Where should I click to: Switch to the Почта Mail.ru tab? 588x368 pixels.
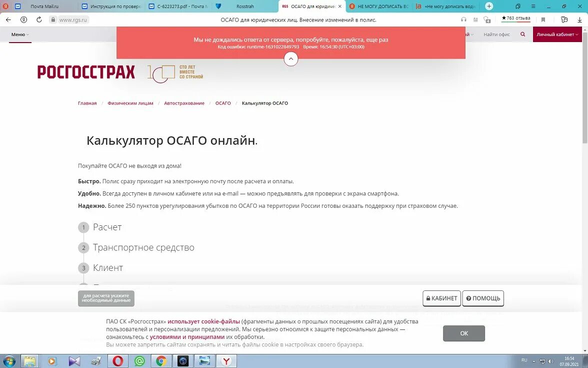pos(44,7)
